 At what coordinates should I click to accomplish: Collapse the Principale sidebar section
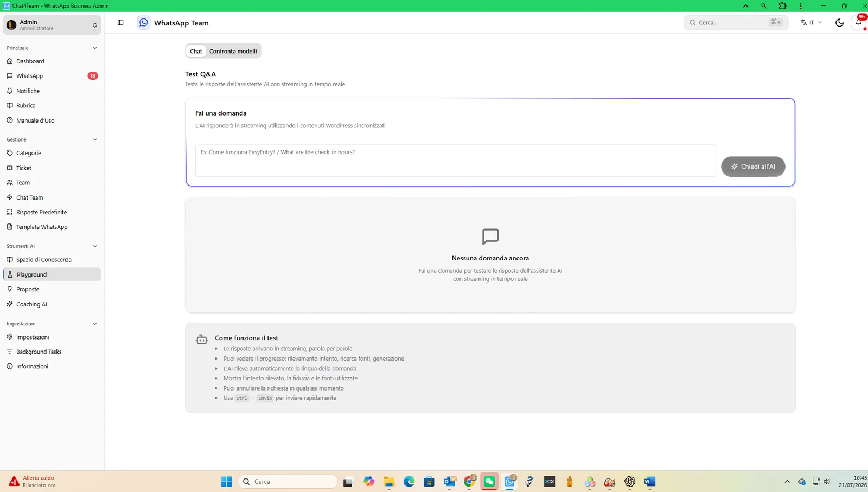[x=95, y=48]
